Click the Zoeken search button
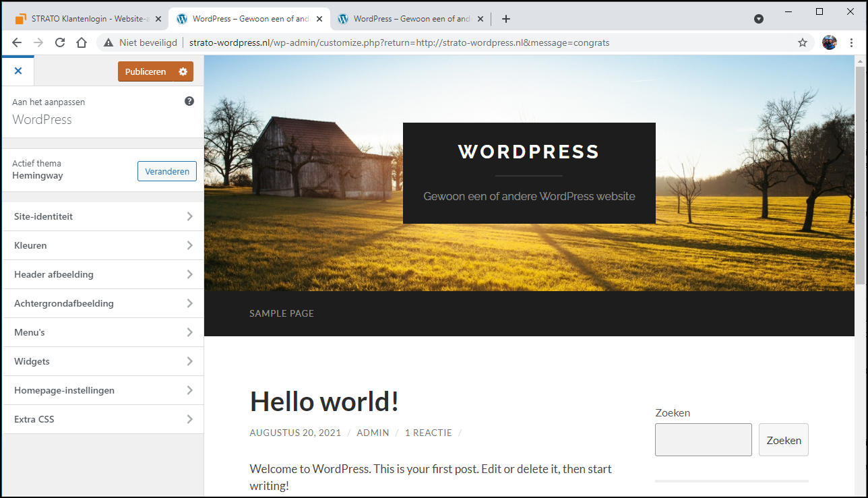 click(x=784, y=440)
